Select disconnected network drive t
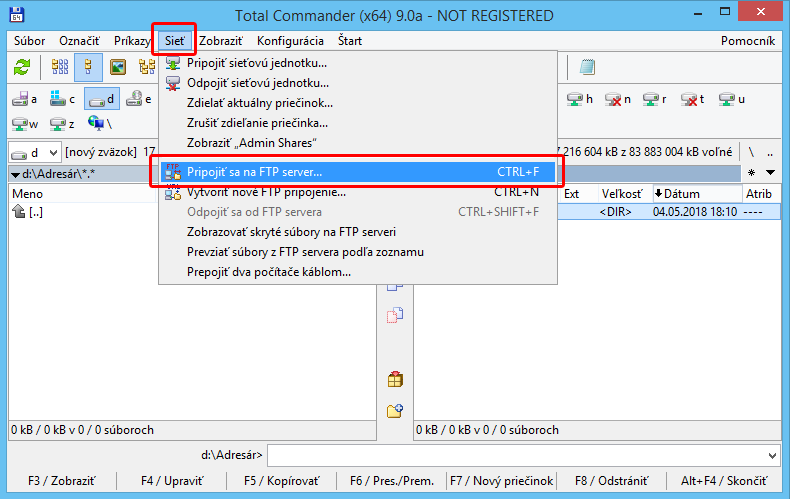This screenshot has width=790, height=499. pyautogui.click(x=693, y=99)
